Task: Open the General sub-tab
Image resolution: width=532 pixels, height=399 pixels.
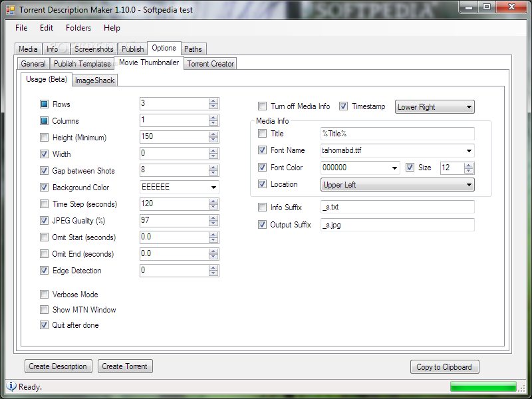Action: click(33, 64)
